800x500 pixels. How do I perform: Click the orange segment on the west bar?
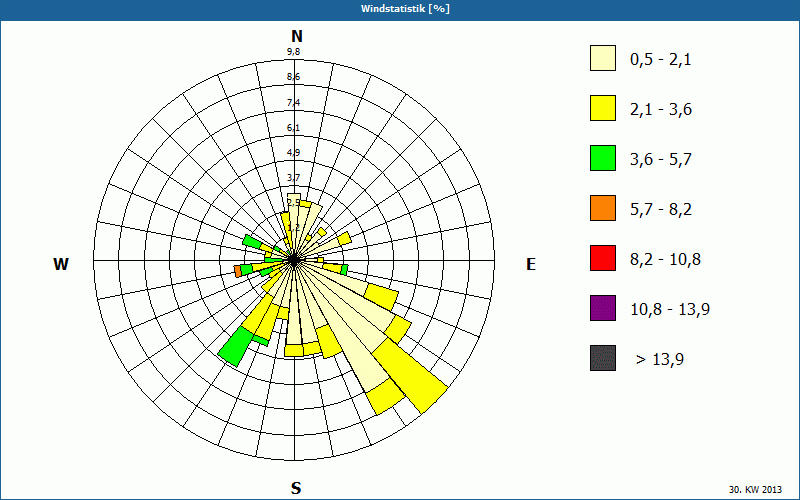click(x=238, y=271)
